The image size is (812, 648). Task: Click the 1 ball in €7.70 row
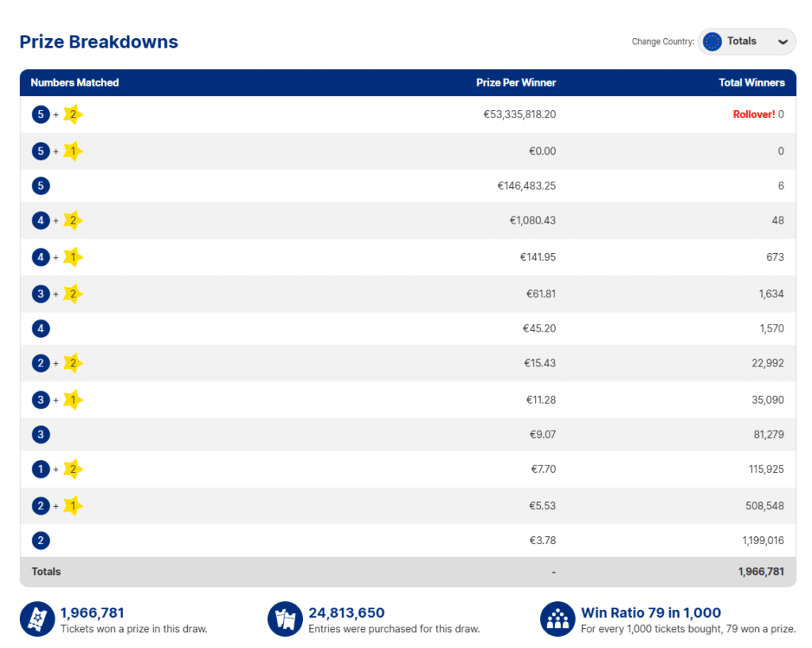[x=41, y=470]
